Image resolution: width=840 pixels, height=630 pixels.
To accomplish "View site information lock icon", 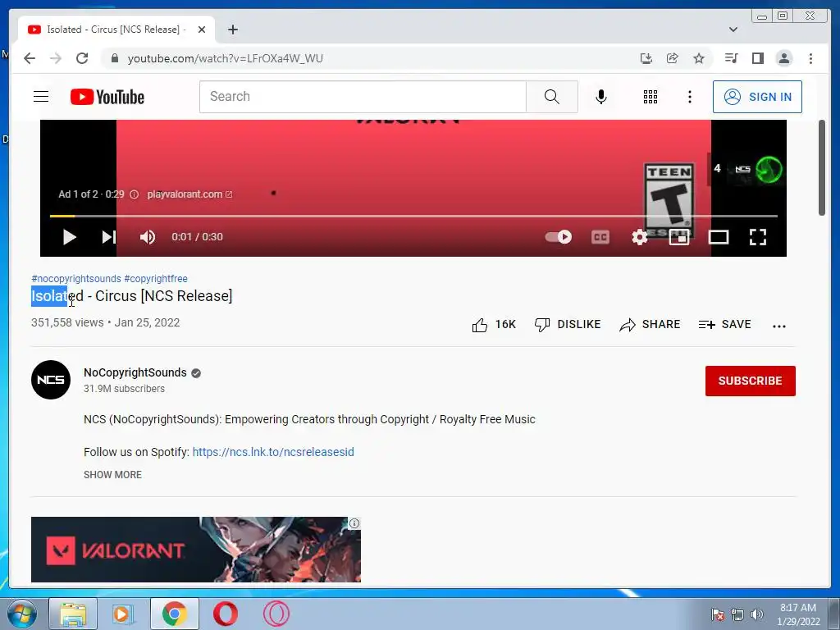I will 114,58.
